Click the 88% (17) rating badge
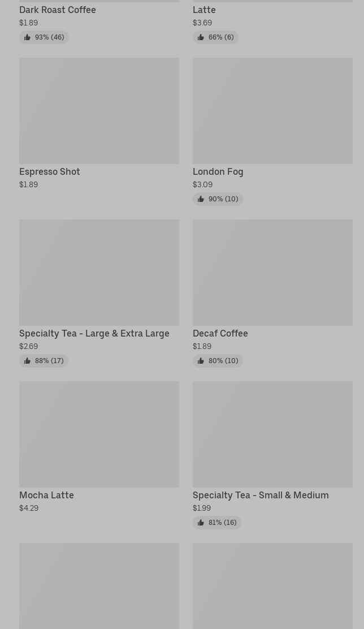Screen dimensions: 364x629 coord(44,361)
